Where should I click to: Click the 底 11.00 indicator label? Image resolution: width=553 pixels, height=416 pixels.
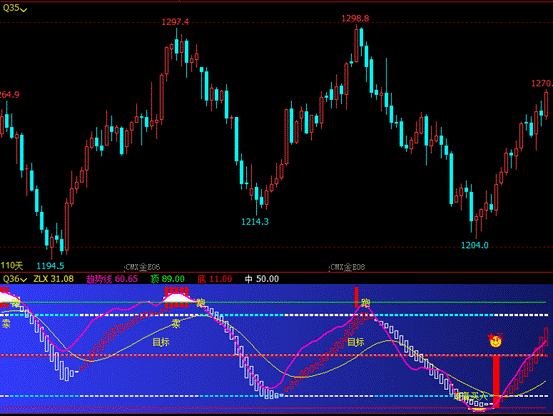(x=215, y=279)
